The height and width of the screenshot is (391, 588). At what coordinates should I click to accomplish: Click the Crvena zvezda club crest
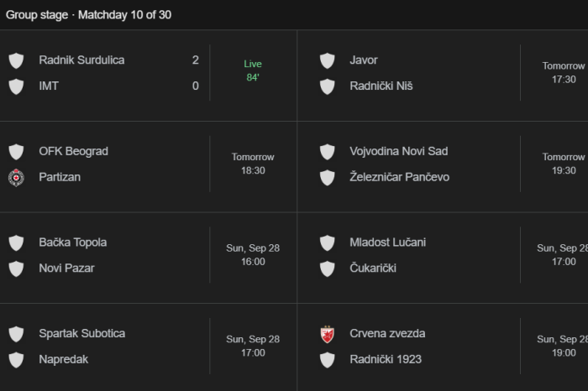click(x=327, y=334)
